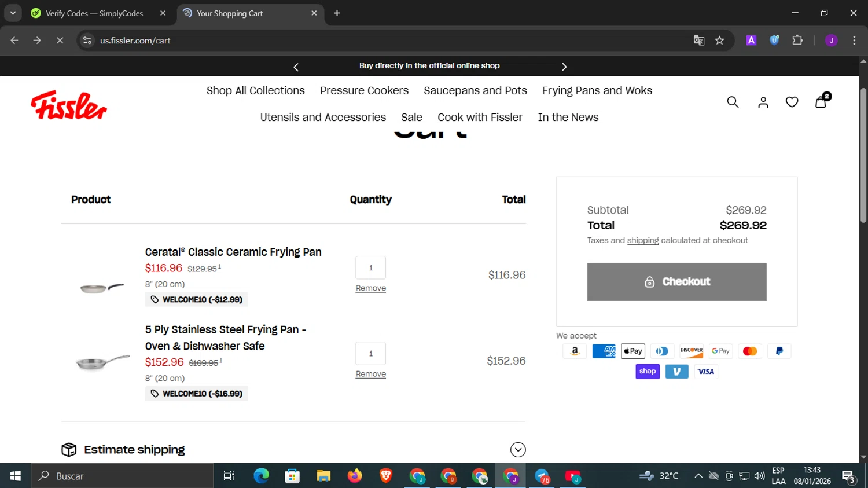Click the Fissler logo
This screenshot has width=868, height=488.
[x=69, y=105]
